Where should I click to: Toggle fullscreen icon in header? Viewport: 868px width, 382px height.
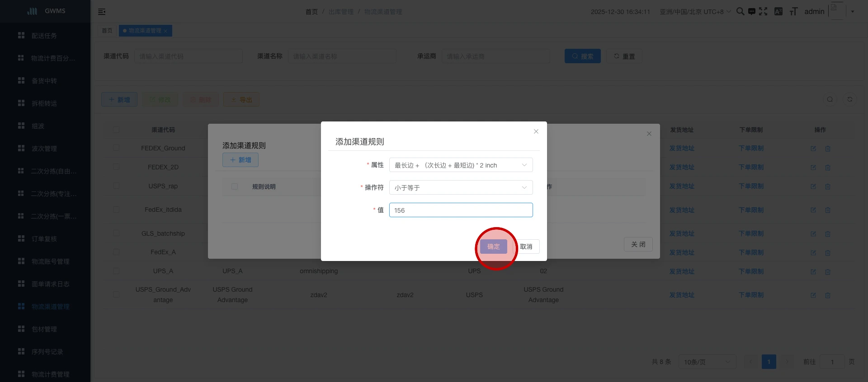coord(763,11)
